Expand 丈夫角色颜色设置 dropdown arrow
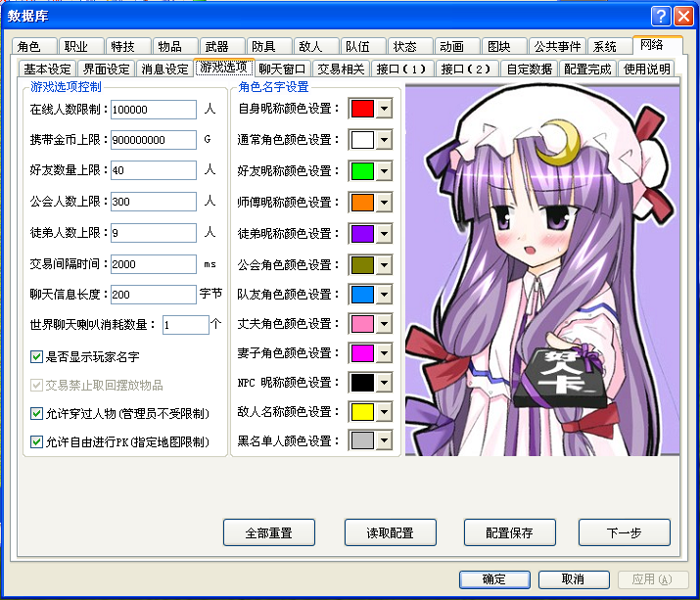The width and height of the screenshot is (700, 600). point(384,324)
